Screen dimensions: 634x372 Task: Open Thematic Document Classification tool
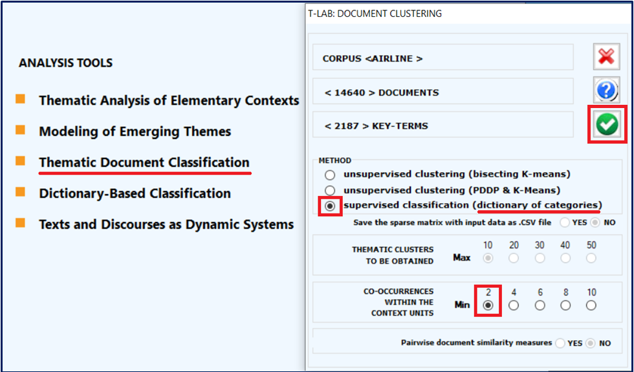click(144, 162)
